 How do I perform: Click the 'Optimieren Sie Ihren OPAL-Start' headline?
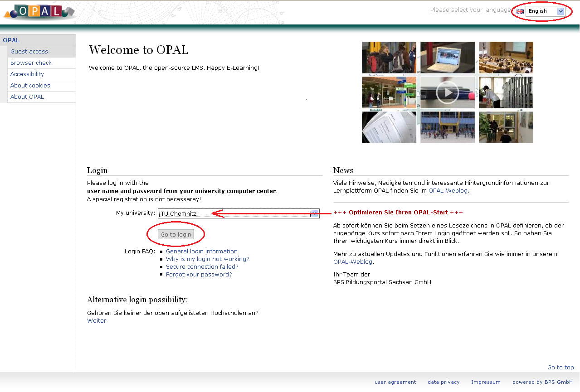[398, 213]
